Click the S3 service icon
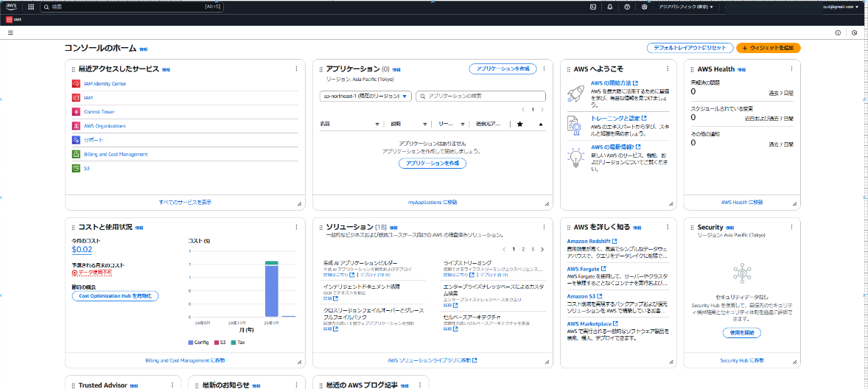Viewport: 868px width, 389px height. click(76, 168)
